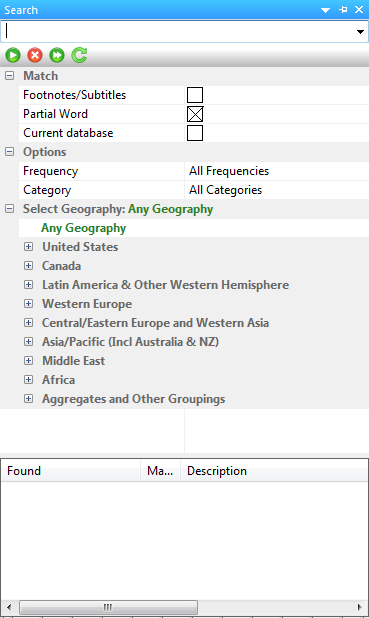Open the Search panel options arrow menu

[x=325, y=10]
